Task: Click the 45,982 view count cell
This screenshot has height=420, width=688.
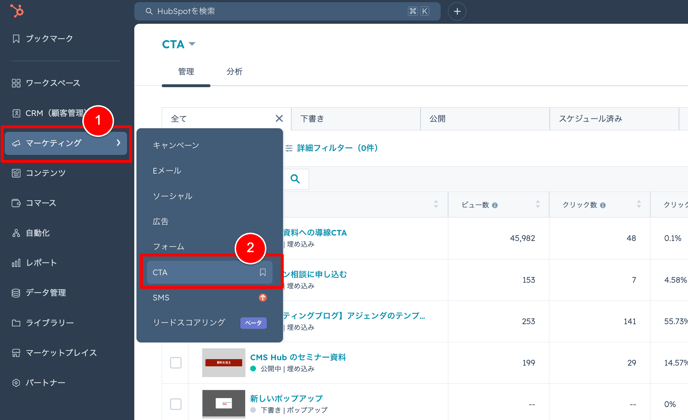Action: pyautogui.click(x=522, y=238)
